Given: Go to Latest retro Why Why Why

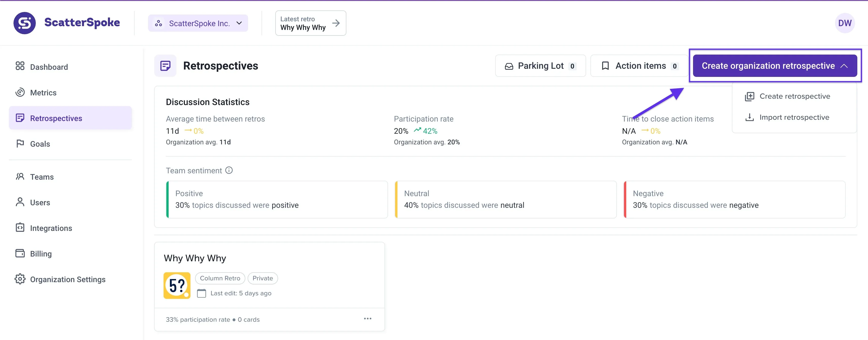Looking at the screenshot, I should (310, 23).
